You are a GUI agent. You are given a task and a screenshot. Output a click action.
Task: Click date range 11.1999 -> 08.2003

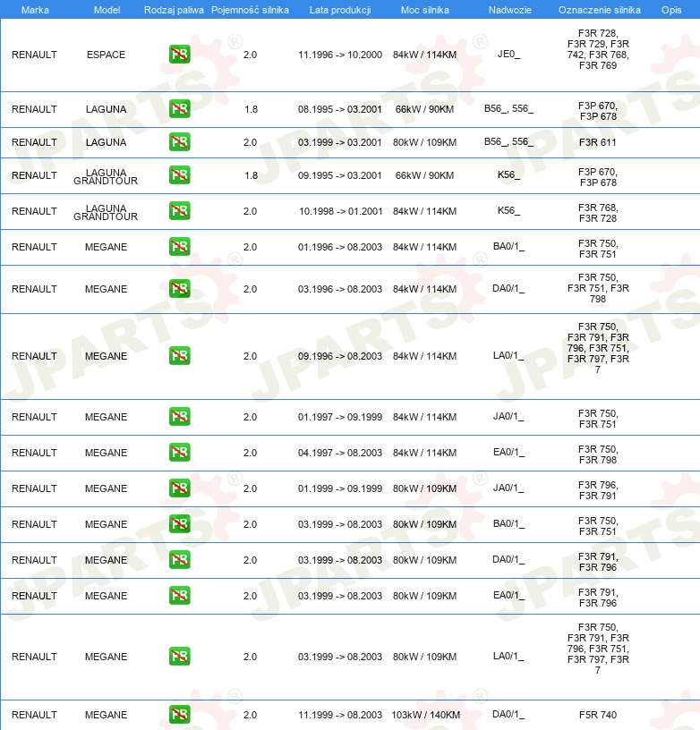340,715
